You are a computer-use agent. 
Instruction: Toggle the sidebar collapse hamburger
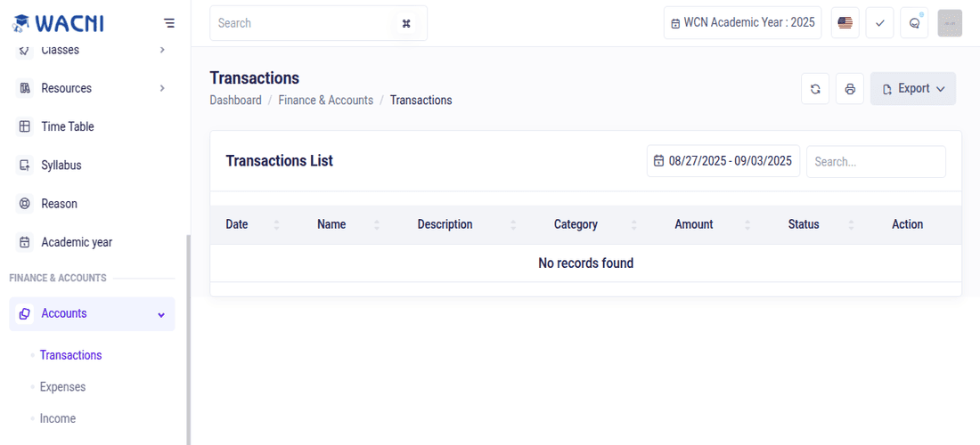click(169, 23)
